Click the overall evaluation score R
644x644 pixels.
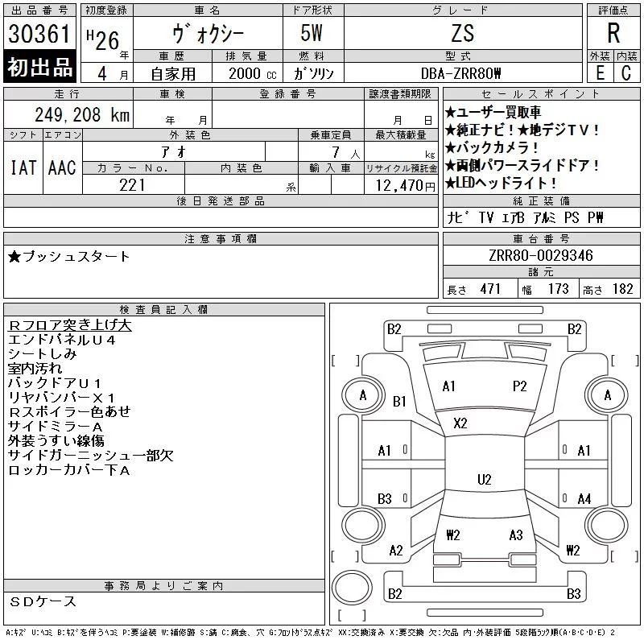coord(613,33)
